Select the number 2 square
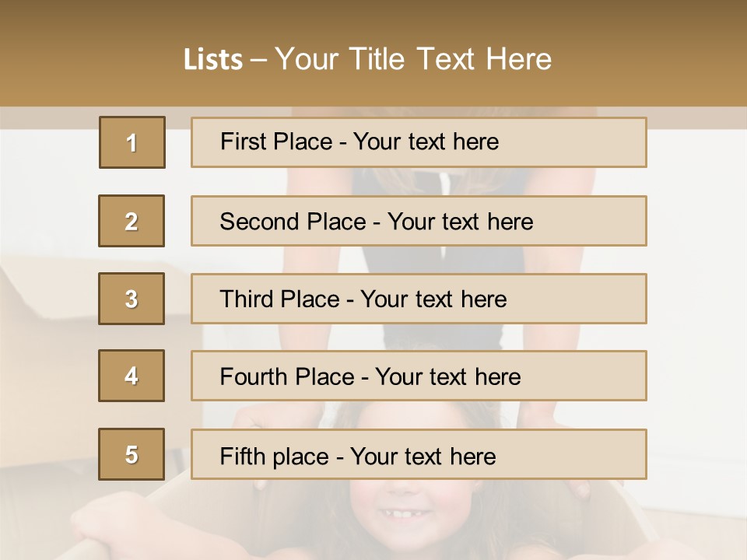 click(x=132, y=221)
